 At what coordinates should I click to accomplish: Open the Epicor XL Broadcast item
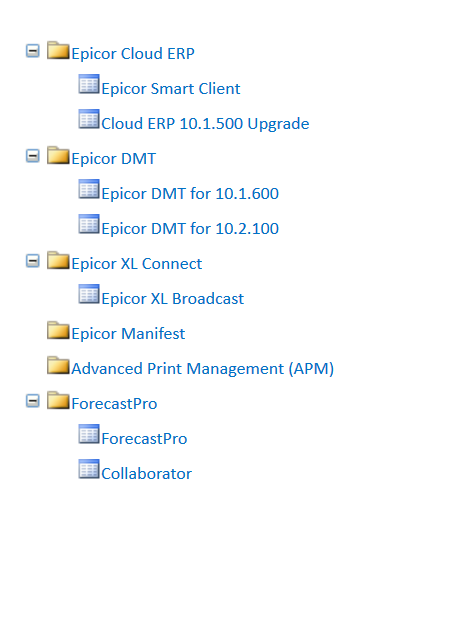(x=173, y=299)
